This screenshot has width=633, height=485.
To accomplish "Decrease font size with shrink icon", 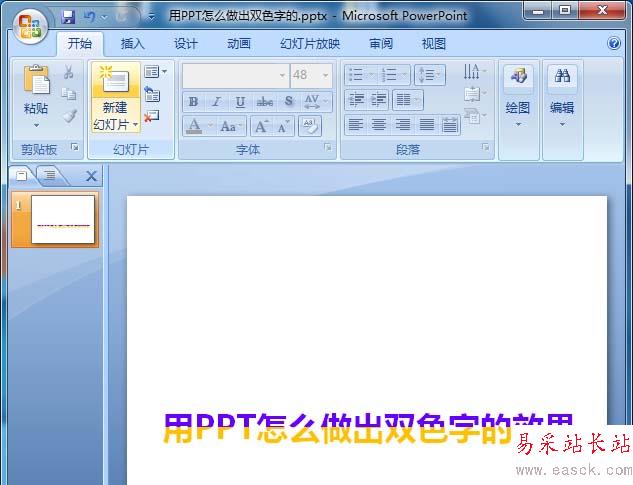I will point(284,126).
